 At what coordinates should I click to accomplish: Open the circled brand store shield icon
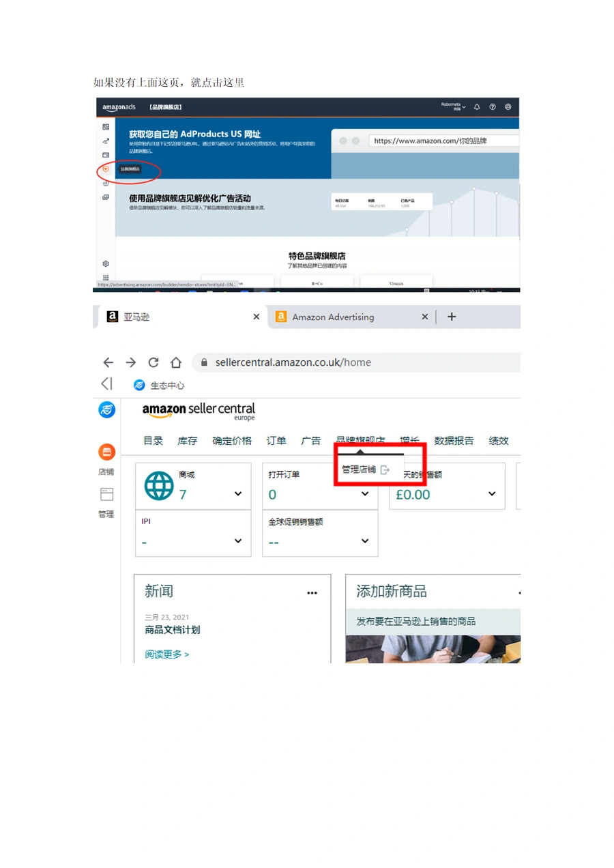pyautogui.click(x=106, y=169)
